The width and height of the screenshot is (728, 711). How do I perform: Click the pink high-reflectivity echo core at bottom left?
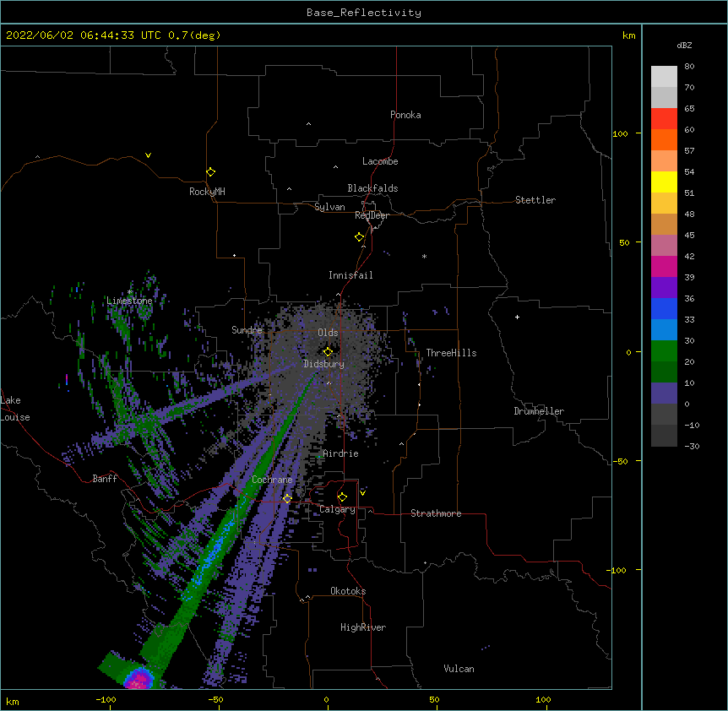pos(139,681)
